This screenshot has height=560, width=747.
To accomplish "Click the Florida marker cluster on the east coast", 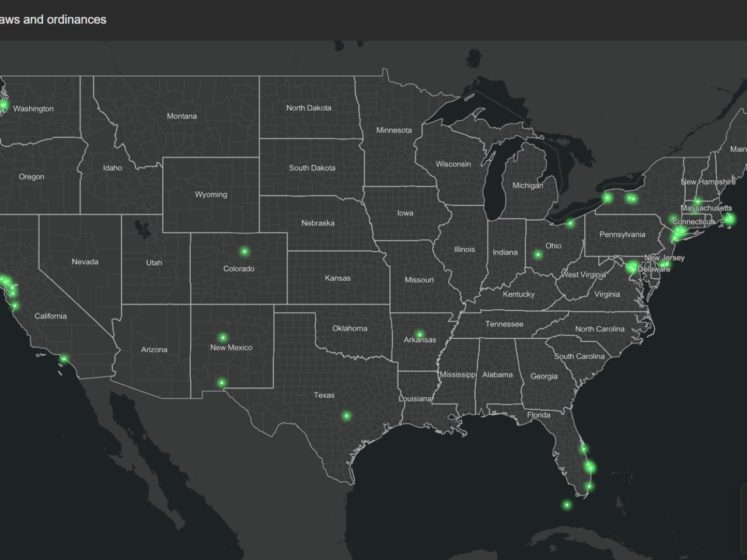I will (x=588, y=465).
